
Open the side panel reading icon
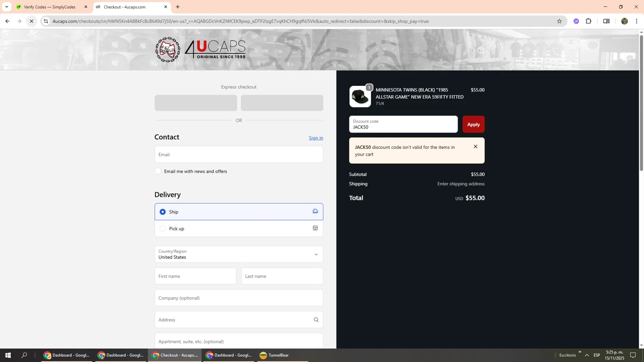click(x=606, y=21)
